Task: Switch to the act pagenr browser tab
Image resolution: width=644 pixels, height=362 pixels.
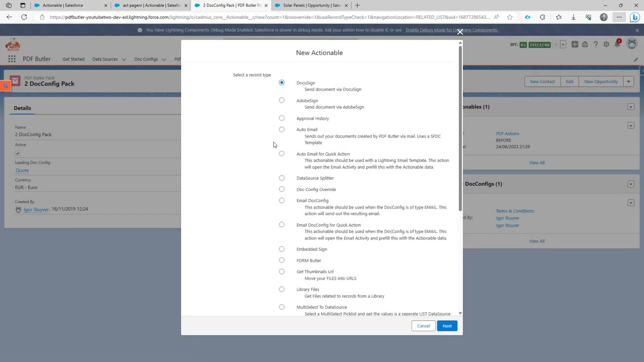Action: (151, 5)
